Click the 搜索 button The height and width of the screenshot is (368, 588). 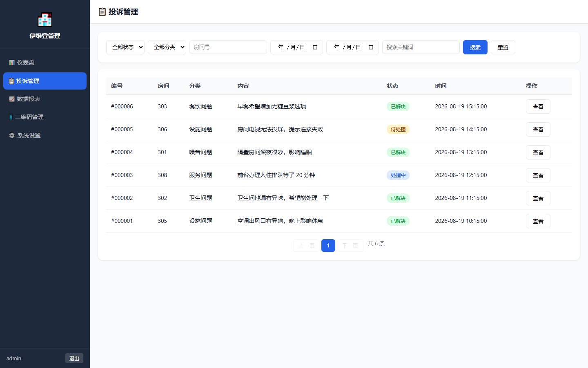(x=475, y=47)
